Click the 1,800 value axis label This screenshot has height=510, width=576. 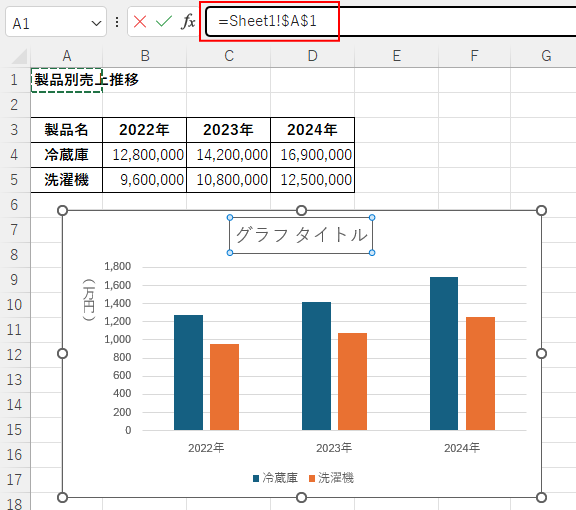click(118, 266)
